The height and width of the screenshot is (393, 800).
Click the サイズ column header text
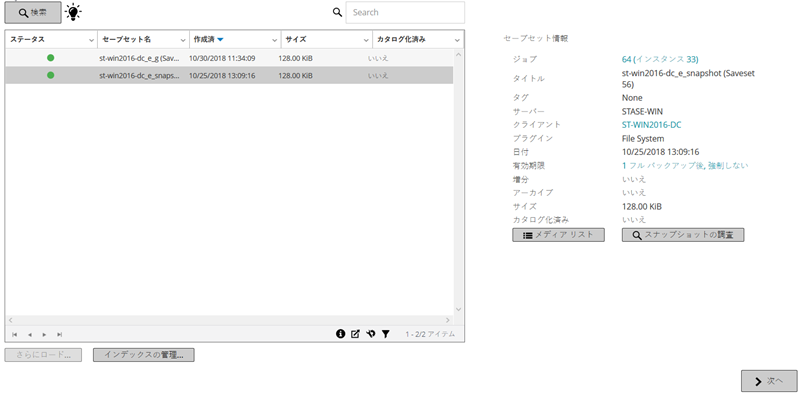coord(295,39)
